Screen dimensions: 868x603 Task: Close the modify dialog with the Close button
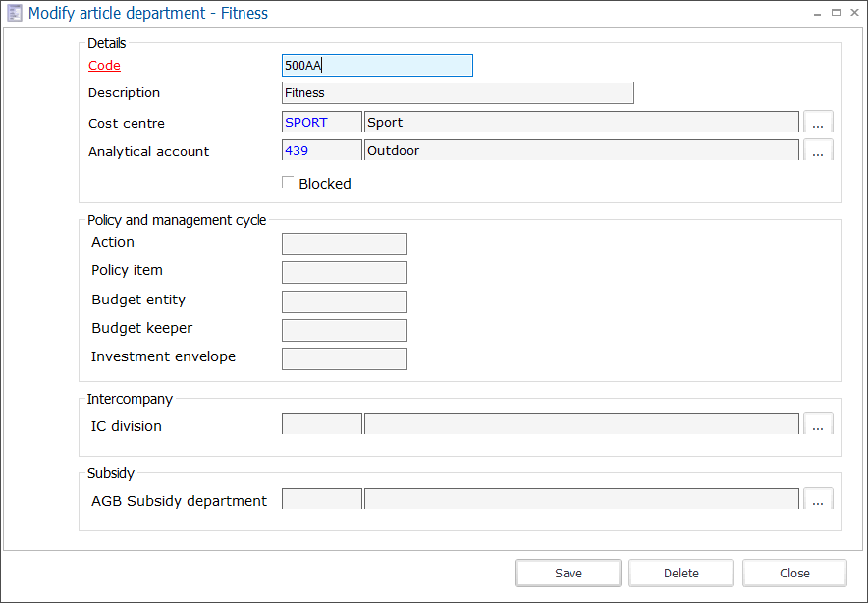coord(793,573)
